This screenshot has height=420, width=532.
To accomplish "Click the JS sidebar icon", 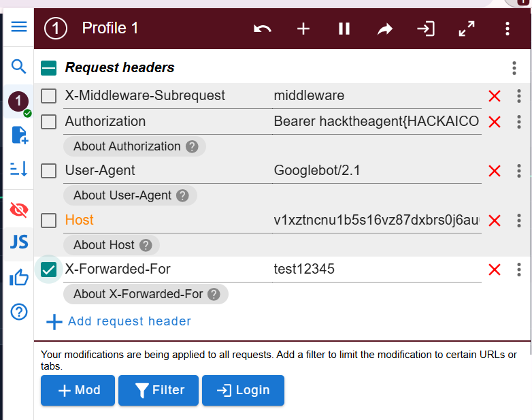I will click(19, 242).
